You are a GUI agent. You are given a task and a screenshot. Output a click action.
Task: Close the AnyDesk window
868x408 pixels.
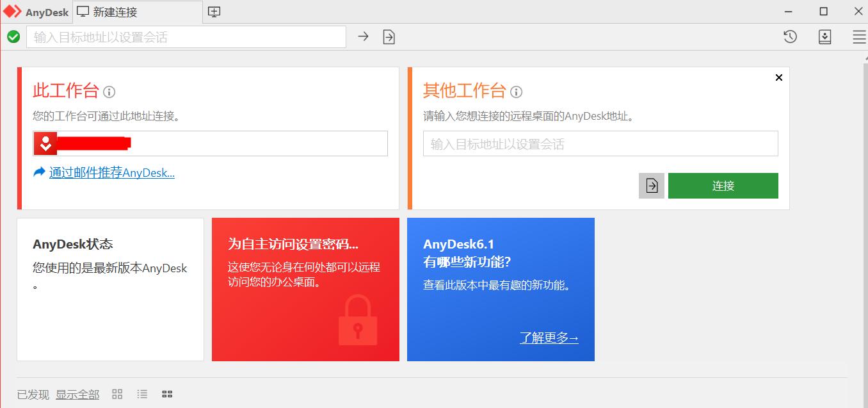(x=858, y=12)
